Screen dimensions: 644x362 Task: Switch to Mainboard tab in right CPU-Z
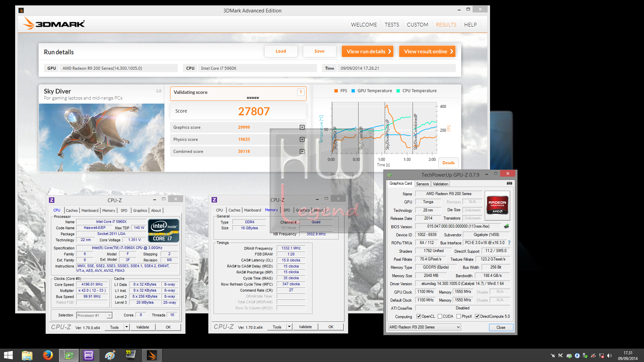coord(252,210)
